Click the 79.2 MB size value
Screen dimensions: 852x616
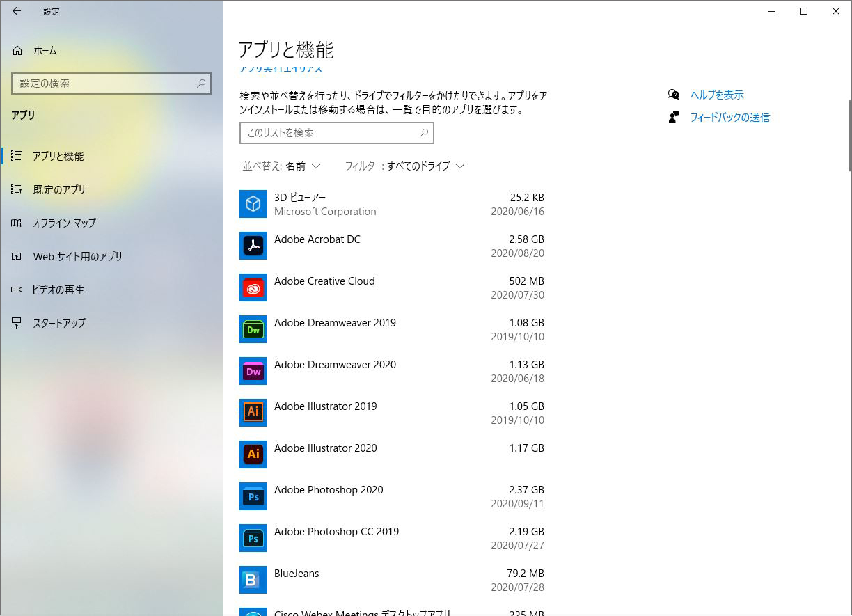(526, 574)
